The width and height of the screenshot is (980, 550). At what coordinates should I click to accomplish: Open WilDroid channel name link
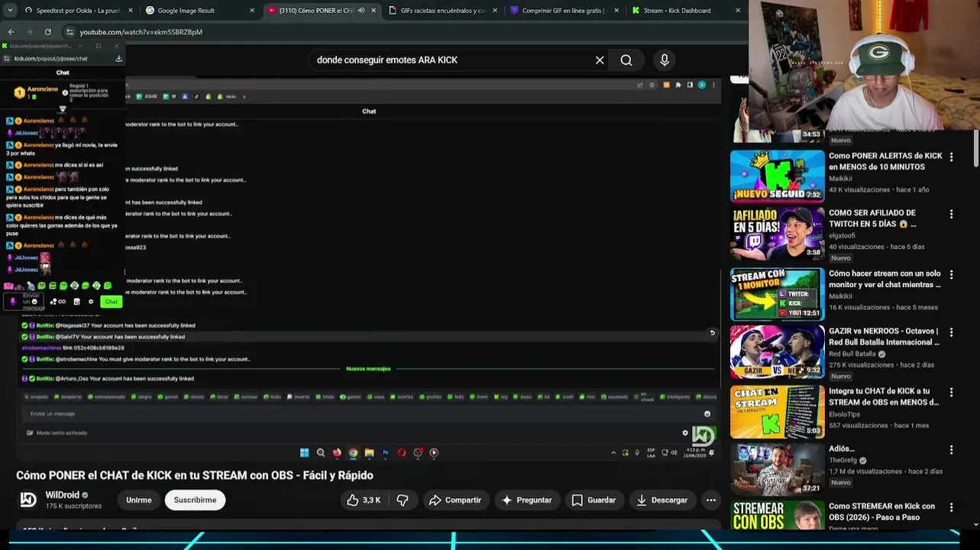[x=62, y=495]
